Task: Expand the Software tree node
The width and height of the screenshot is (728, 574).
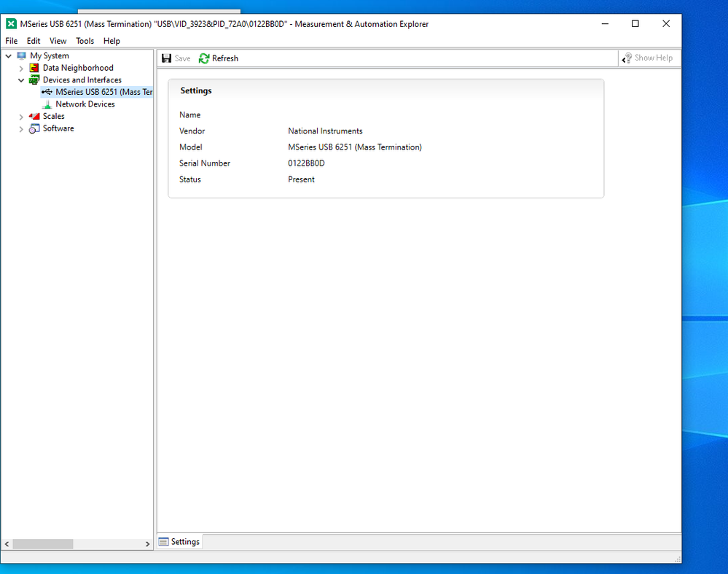Action: click(x=21, y=129)
